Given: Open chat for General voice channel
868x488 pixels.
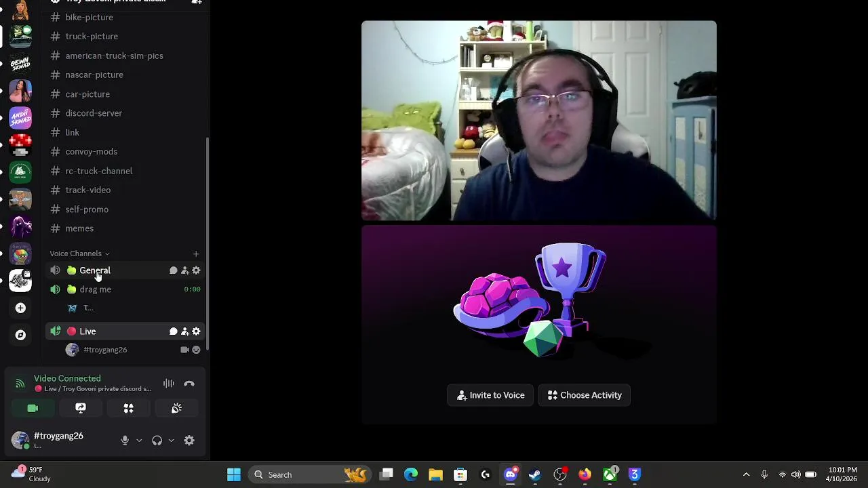Looking at the screenshot, I should pyautogui.click(x=174, y=270).
